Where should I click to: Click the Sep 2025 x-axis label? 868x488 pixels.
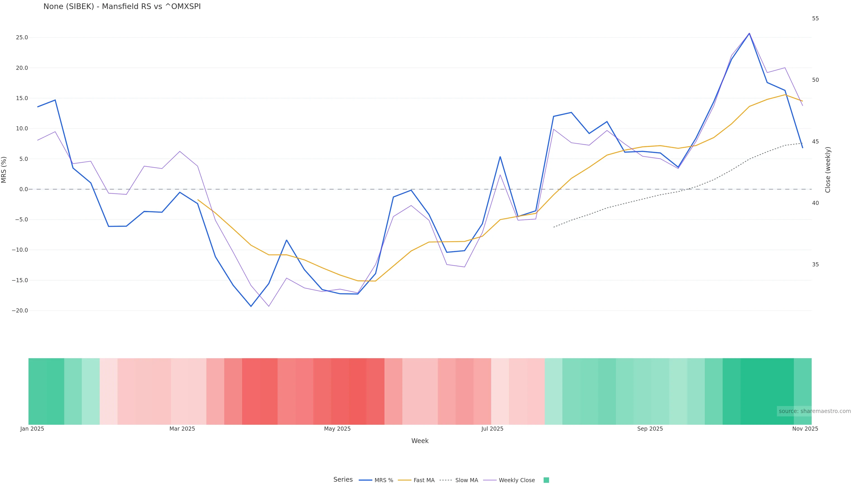650,429
